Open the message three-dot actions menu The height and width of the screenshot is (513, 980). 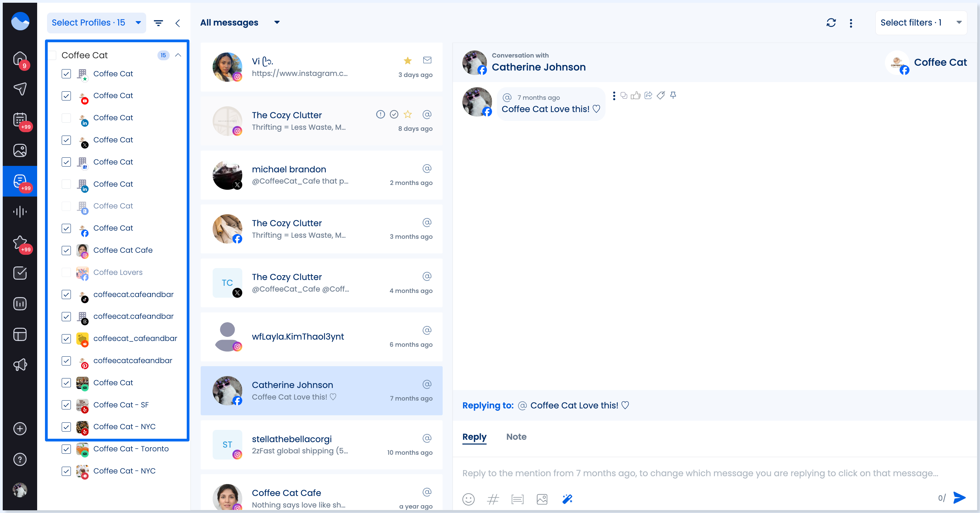(614, 96)
